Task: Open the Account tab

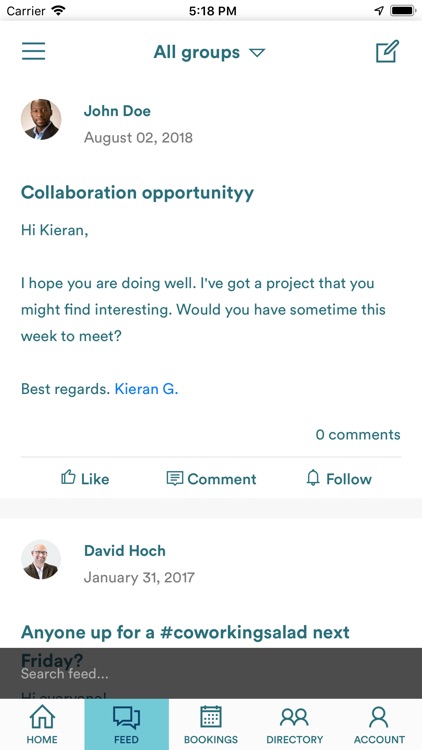Action: (x=379, y=724)
